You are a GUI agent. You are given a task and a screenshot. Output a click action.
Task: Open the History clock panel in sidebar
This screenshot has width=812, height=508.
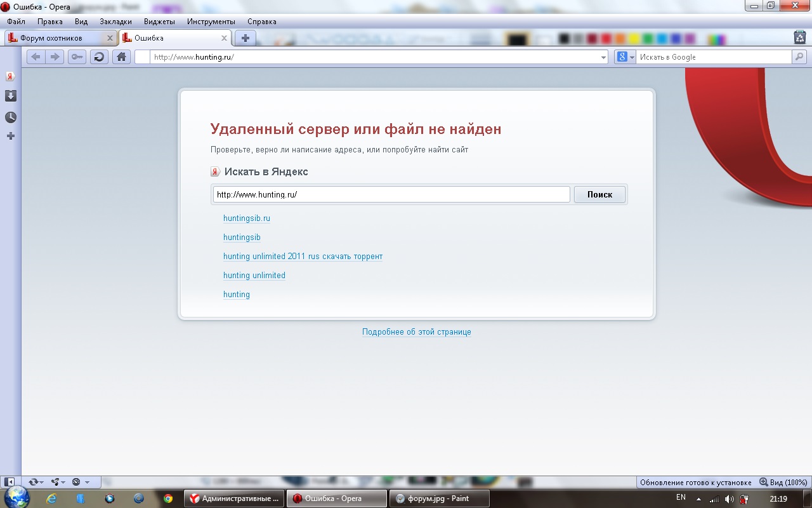click(10, 117)
